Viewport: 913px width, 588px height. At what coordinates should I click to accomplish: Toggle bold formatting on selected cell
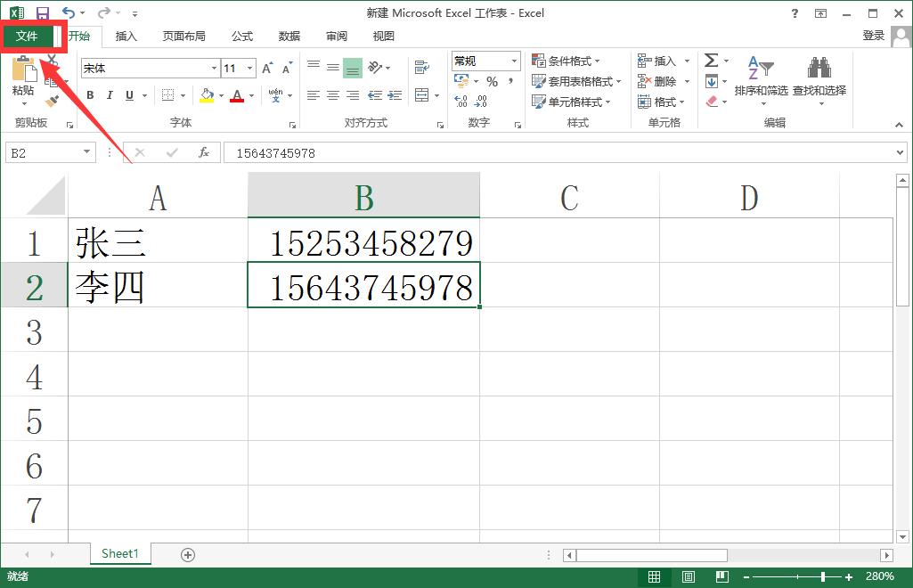(x=89, y=94)
